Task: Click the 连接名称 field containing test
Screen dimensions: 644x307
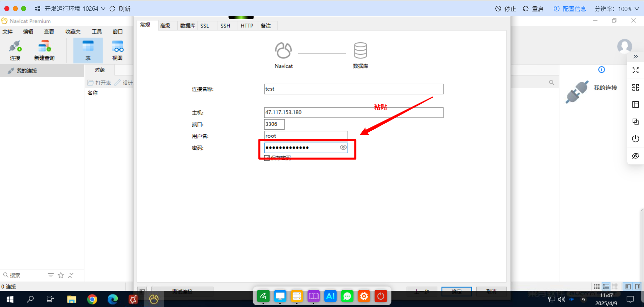Action: click(x=354, y=89)
